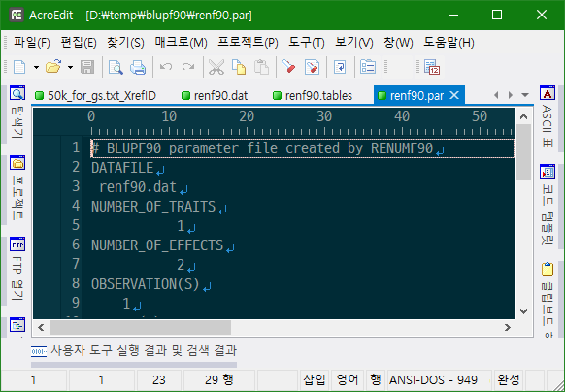Image resolution: width=565 pixels, height=392 pixels.
Task: Open Replace tool icon next to the flashlight
Action: coord(312,67)
